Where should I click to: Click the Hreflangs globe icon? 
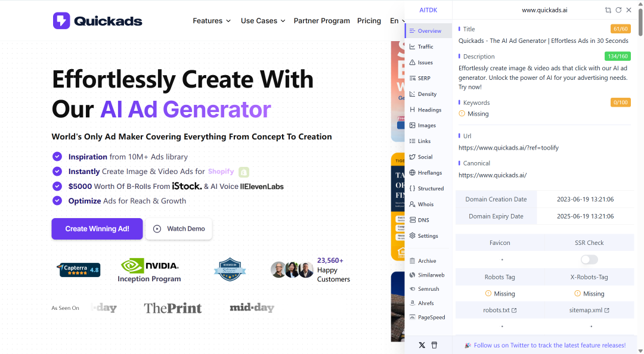pos(413,172)
